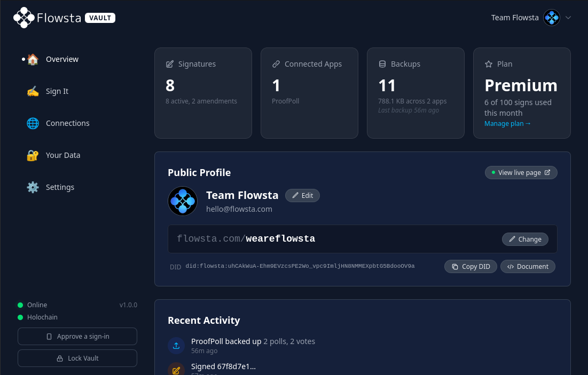Open Your Data in the sidebar

click(63, 155)
